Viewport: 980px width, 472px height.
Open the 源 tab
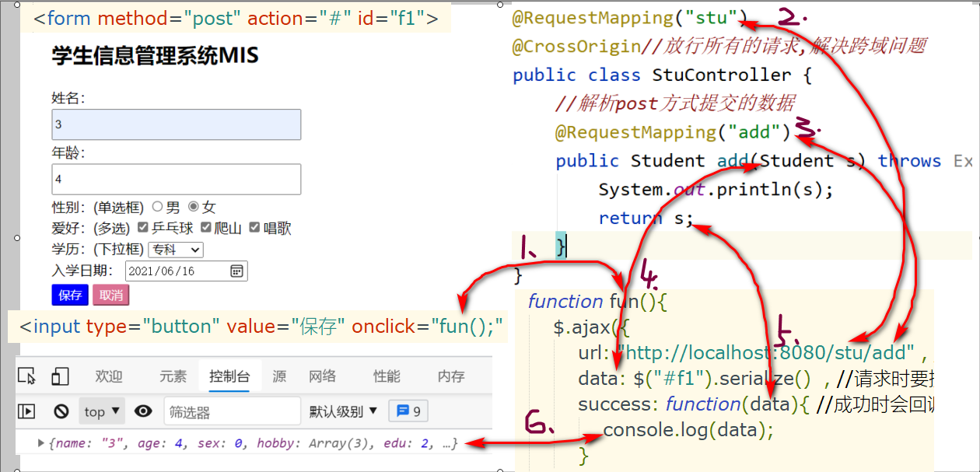pyautogui.click(x=279, y=376)
